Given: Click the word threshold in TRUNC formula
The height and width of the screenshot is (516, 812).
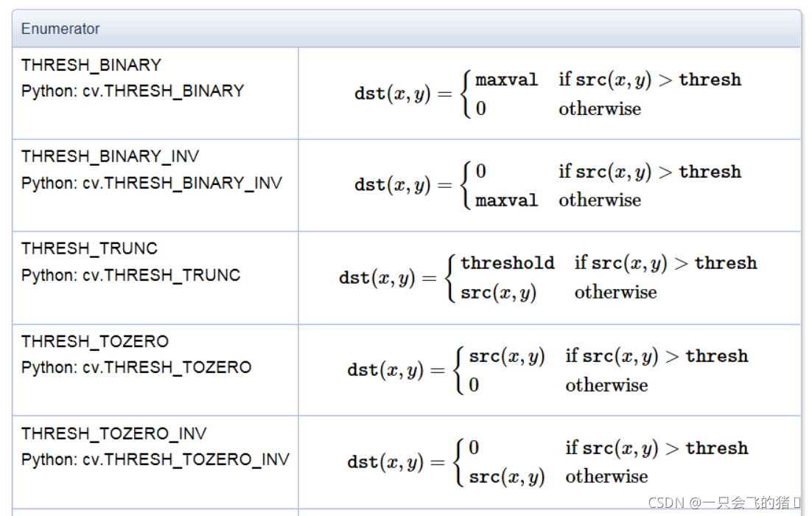Looking at the screenshot, I should click(508, 263).
